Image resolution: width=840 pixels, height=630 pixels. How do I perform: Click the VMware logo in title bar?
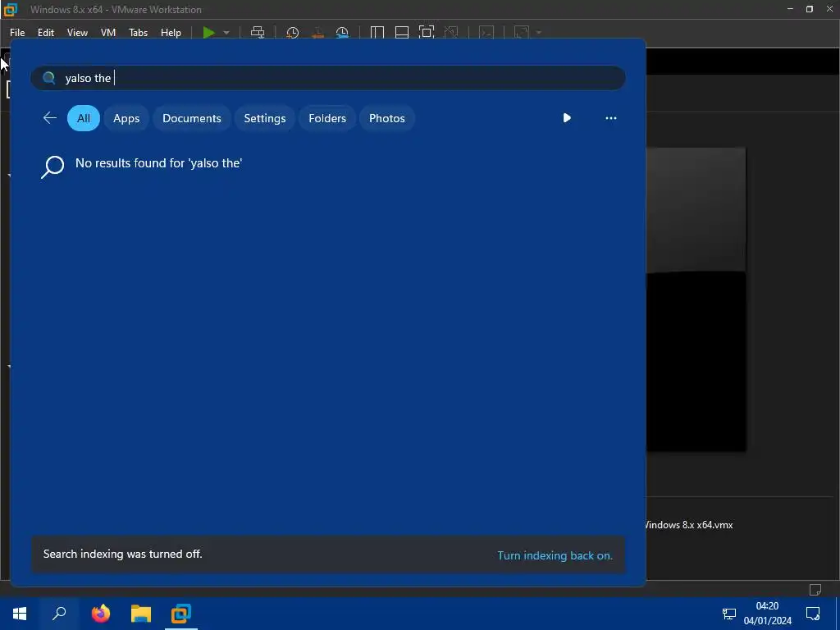10,9
